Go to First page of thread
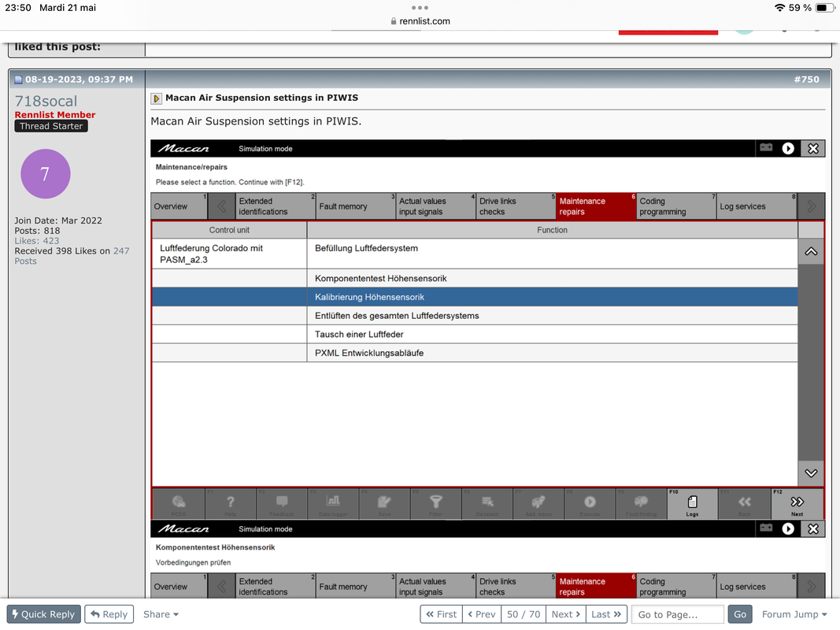 (442, 614)
